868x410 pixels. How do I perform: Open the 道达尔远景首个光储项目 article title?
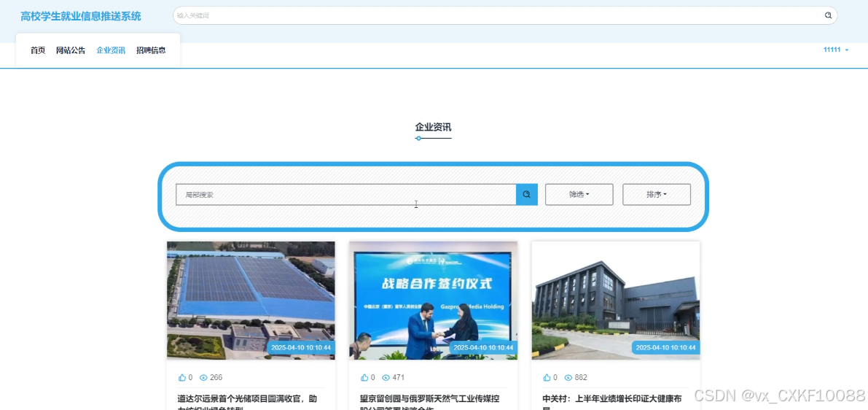[247, 403]
